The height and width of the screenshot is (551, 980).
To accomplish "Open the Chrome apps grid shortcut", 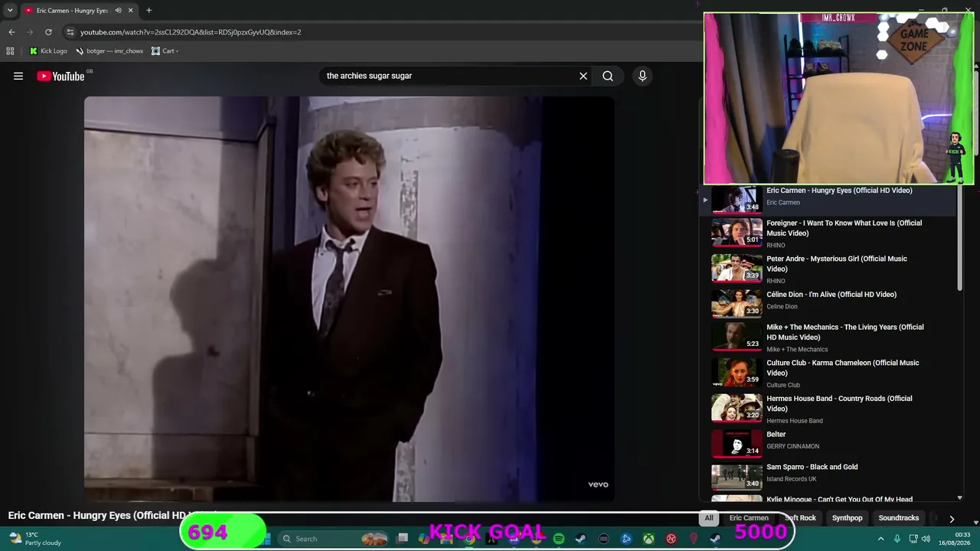I will click(10, 51).
